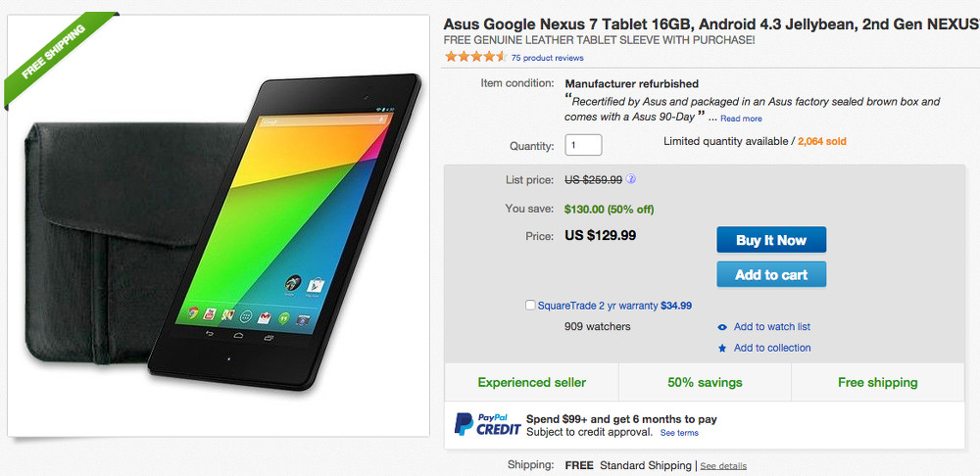Image resolution: width=980 pixels, height=476 pixels.
Task: Click the list price info icon
Action: tap(632, 179)
